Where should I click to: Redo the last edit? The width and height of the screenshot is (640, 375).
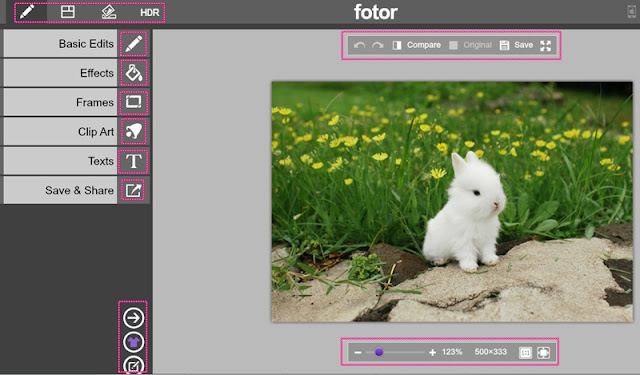click(x=378, y=45)
